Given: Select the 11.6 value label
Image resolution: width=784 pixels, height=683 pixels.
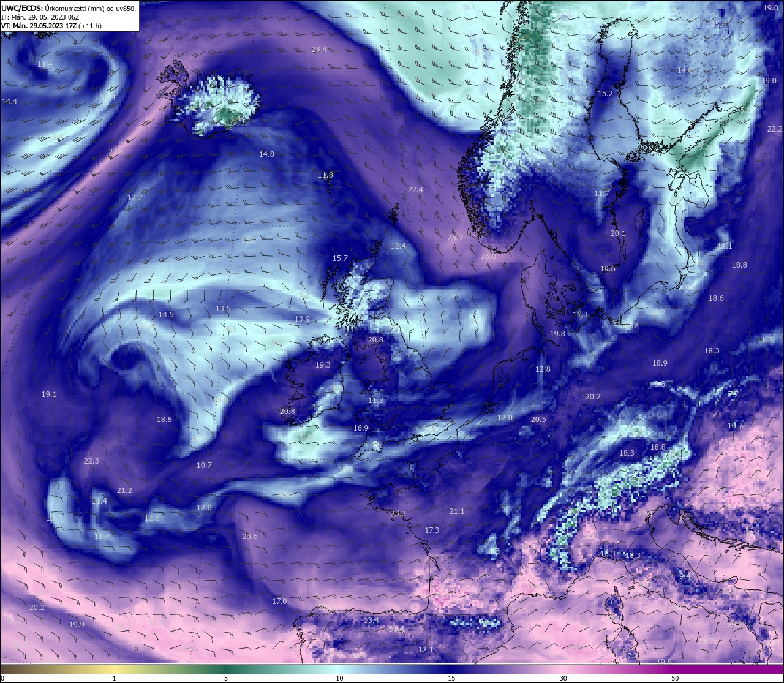Looking at the screenshot, I should [152, 518].
